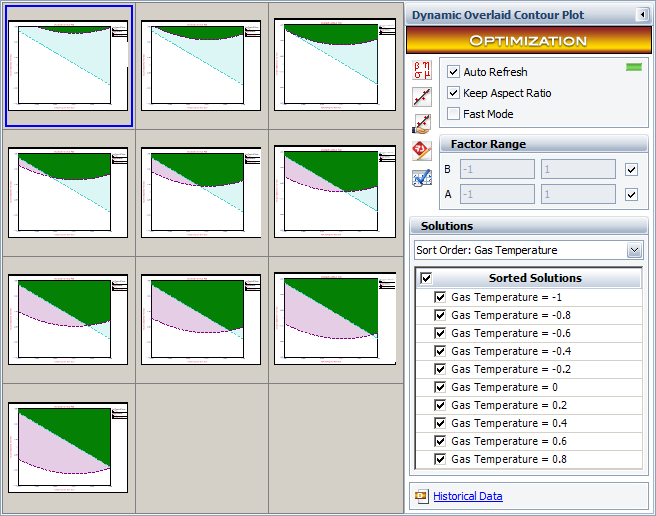Click the line plot with red points icon
This screenshot has width=656, height=516.
click(x=422, y=97)
